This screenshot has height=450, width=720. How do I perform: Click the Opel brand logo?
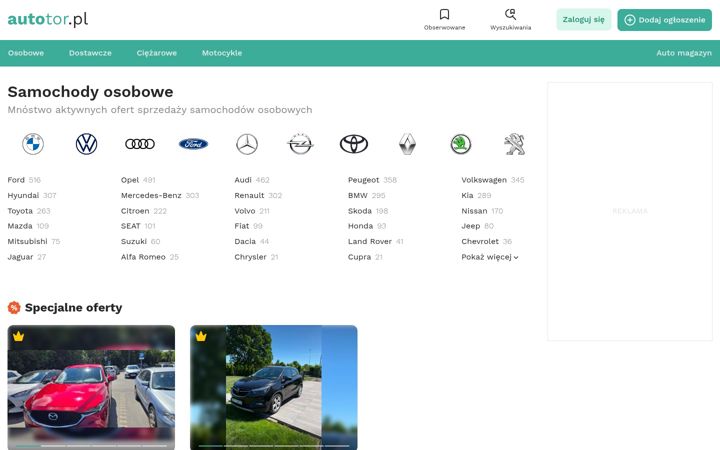[300, 144]
